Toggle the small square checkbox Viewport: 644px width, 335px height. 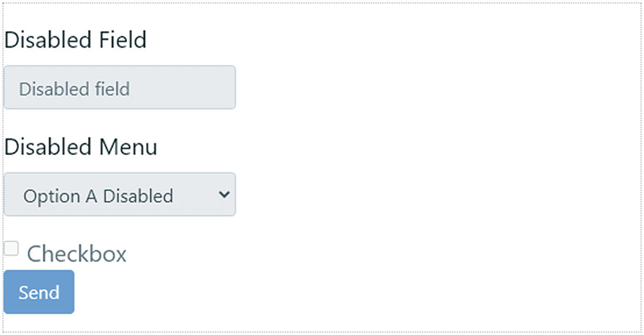tap(11, 249)
